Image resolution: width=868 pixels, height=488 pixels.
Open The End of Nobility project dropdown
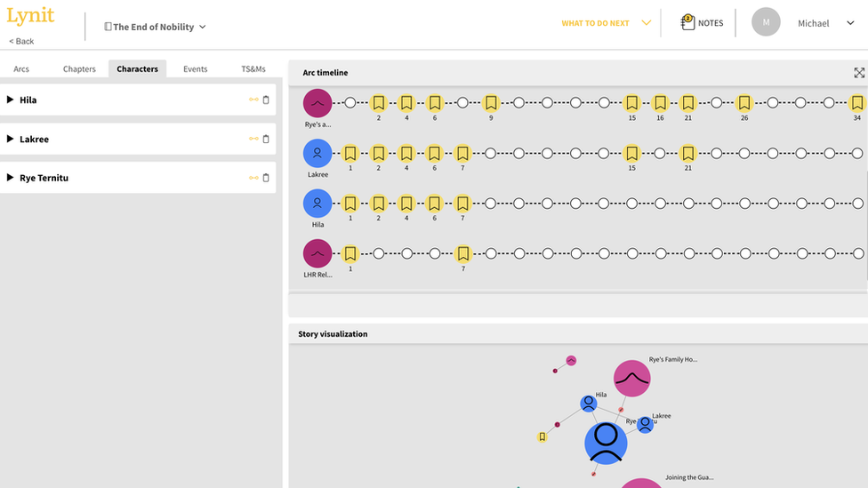[156, 27]
